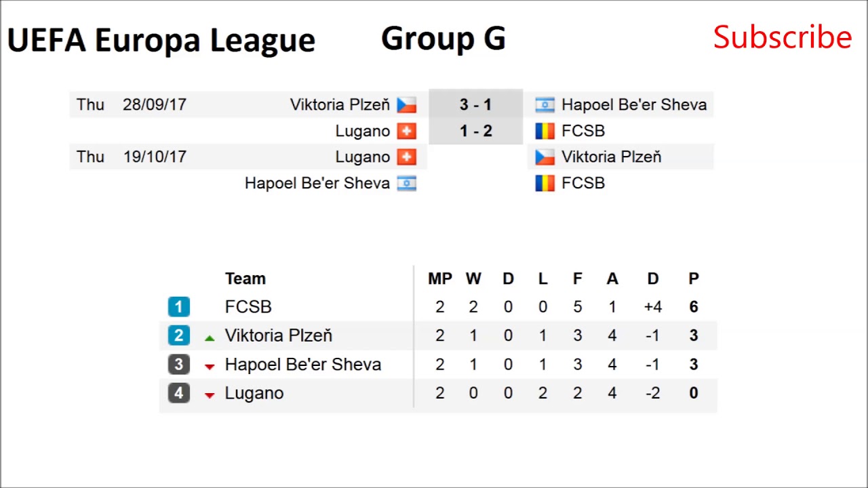Open the 3 - 1 match score
Screen dimensions: 868x488
click(475, 105)
